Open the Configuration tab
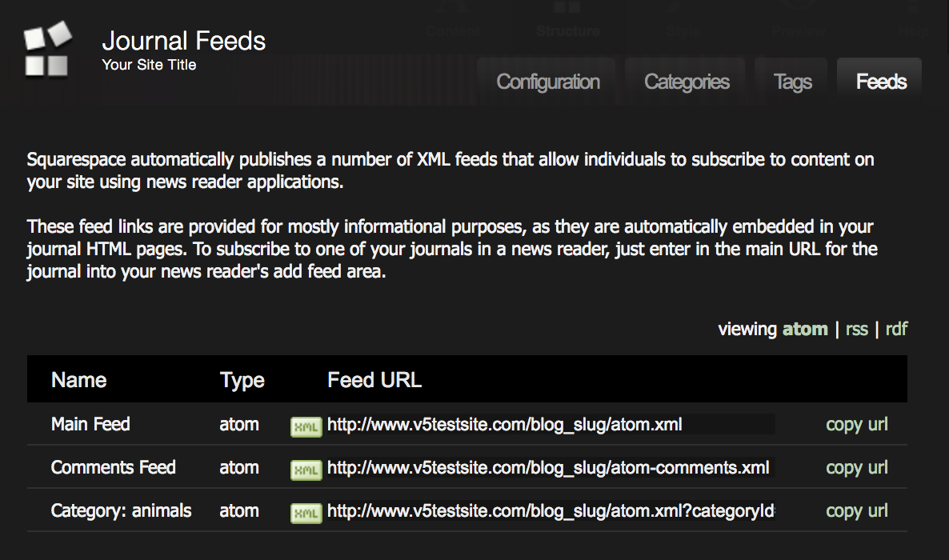This screenshot has width=949, height=560. (548, 82)
